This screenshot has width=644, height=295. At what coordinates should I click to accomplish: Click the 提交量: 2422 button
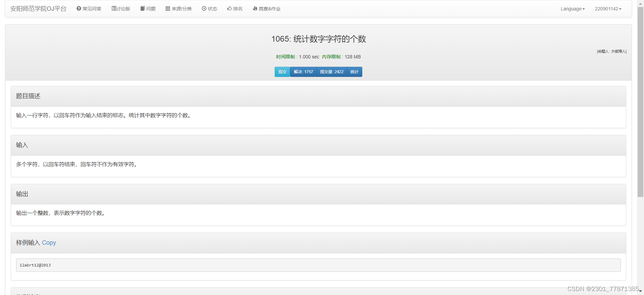tap(332, 72)
